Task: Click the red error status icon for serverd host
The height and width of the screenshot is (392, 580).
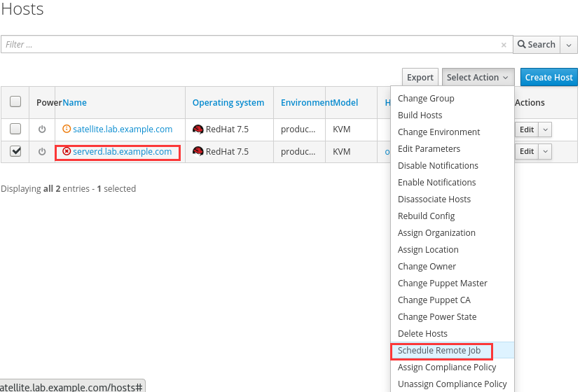Action: [x=67, y=151]
